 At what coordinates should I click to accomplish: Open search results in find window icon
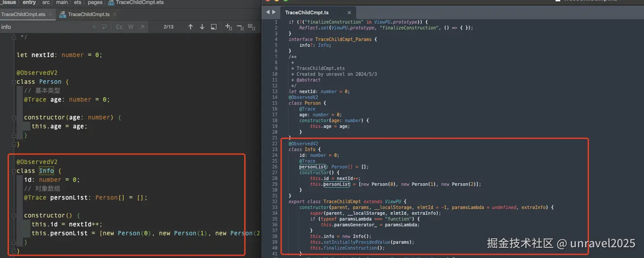[x=214, y=27]
